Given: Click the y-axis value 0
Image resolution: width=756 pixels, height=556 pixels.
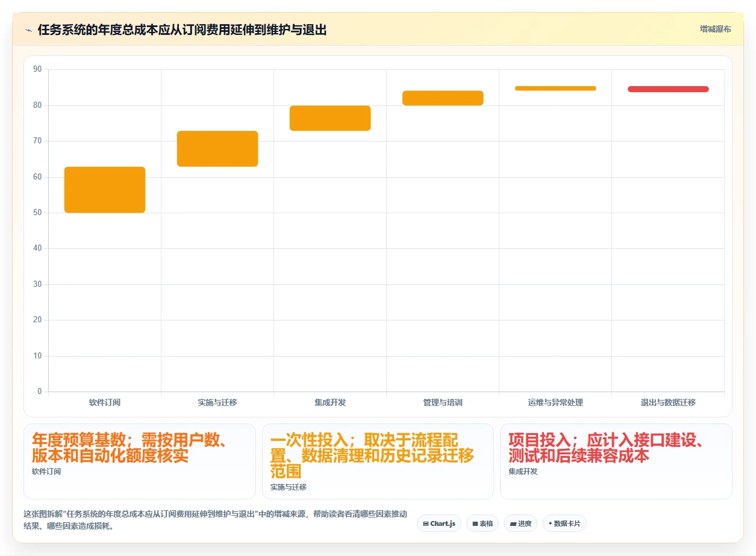Looking at the screenshot, I should (x=40, y=392).
